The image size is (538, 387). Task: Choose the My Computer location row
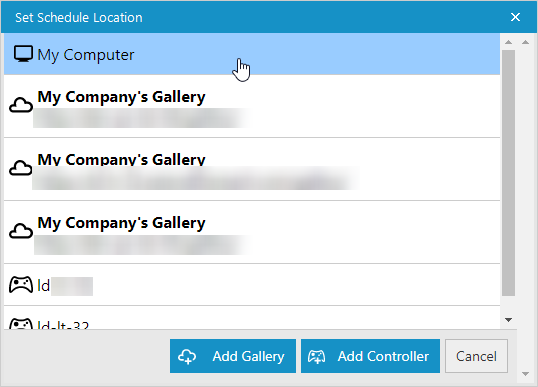point(252,54)
